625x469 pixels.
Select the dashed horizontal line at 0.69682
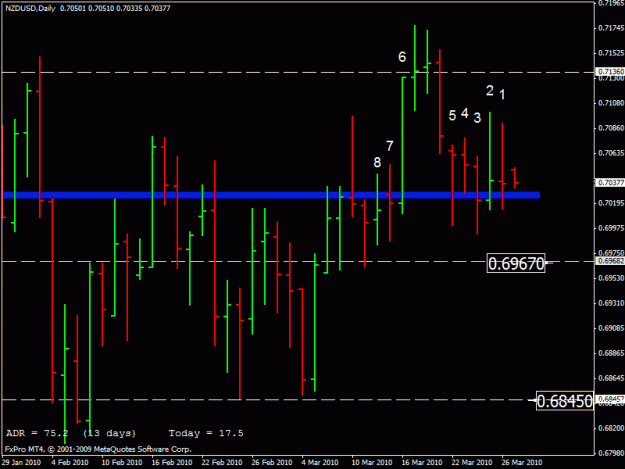[x=298, y=261]
